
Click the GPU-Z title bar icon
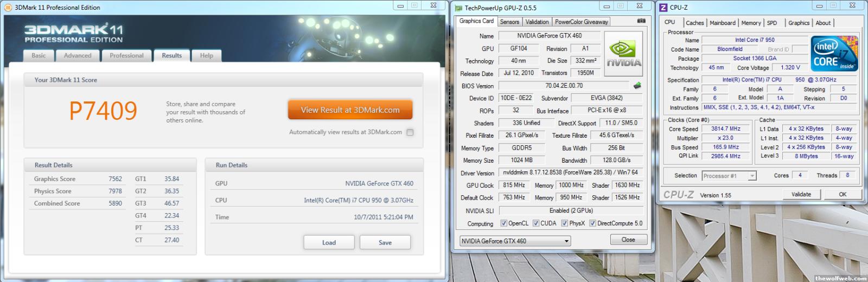point(458,8)
